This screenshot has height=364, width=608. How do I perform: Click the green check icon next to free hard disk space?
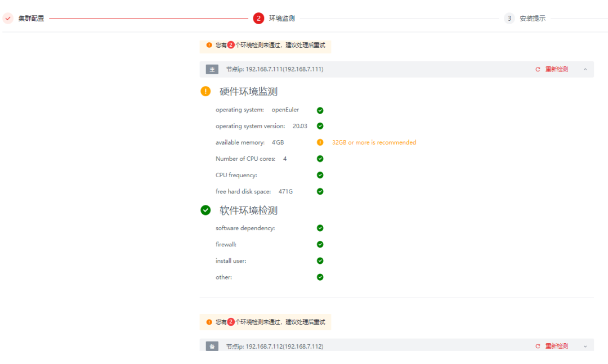coord(320,191)
